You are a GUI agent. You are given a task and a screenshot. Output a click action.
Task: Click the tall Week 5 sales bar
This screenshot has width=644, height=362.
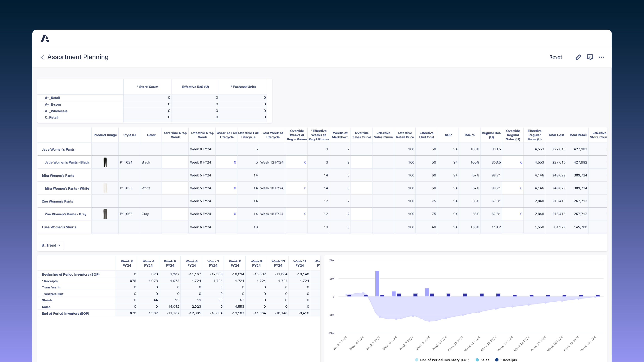coord(377,284)
